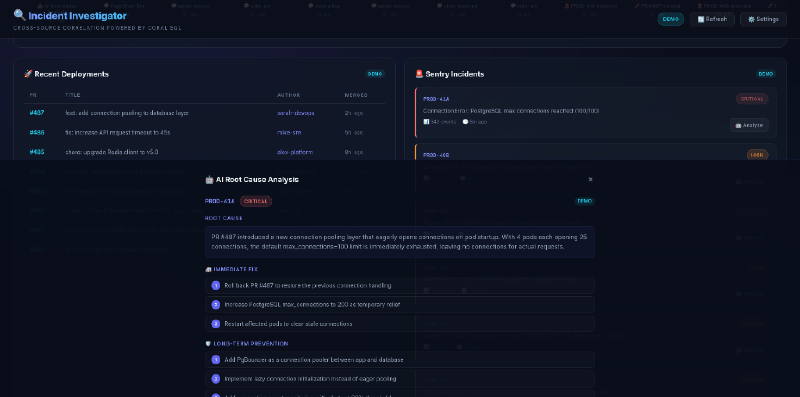Click the CRITICAL badge on PROD-41A card
The image size is (800, 397).
pos(752,99)
